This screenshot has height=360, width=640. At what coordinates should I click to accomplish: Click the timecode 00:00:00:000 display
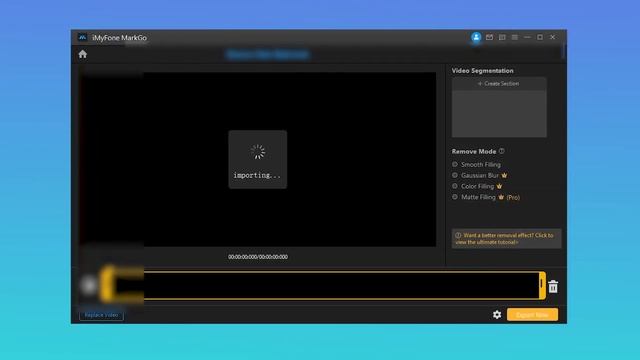click(x=258, y=257)
